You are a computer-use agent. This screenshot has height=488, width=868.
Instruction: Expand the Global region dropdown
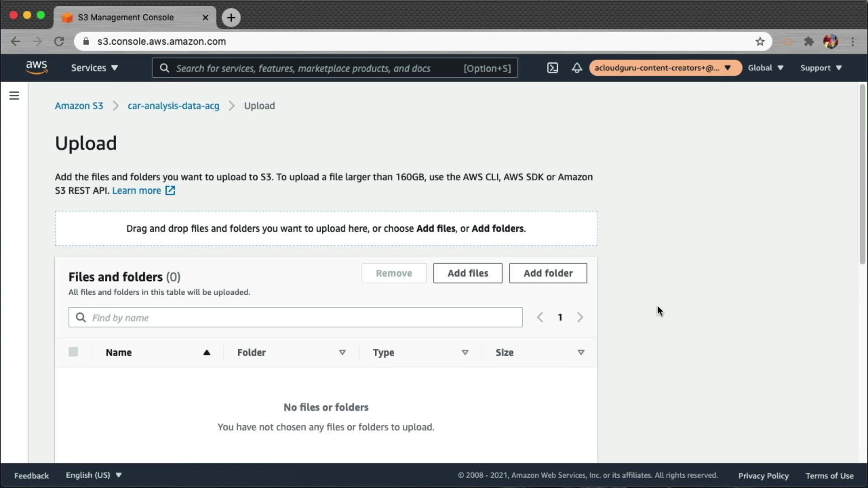[x=765, y=68]
